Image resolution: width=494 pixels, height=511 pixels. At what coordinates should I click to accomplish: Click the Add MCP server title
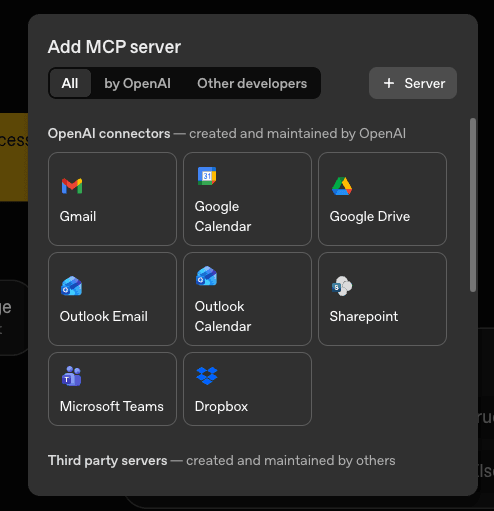tap(114, 47)
